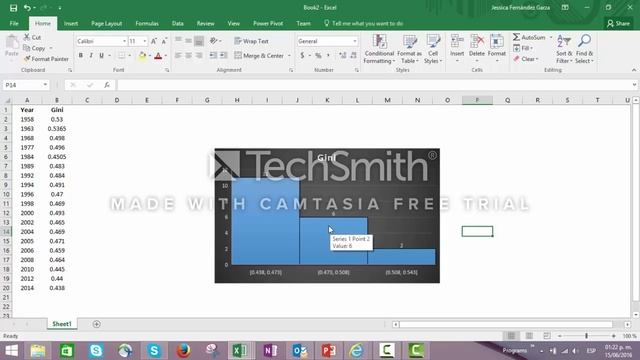Click the Name Box showing P14
Image resolution: width=640 pixels, height=360 pixels.
click(x=25, y=85)
